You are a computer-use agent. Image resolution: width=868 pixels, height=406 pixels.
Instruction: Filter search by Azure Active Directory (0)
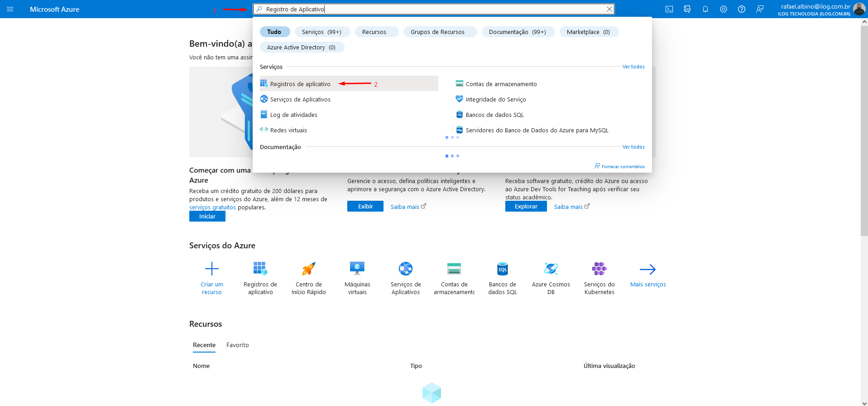coord(302,47)
